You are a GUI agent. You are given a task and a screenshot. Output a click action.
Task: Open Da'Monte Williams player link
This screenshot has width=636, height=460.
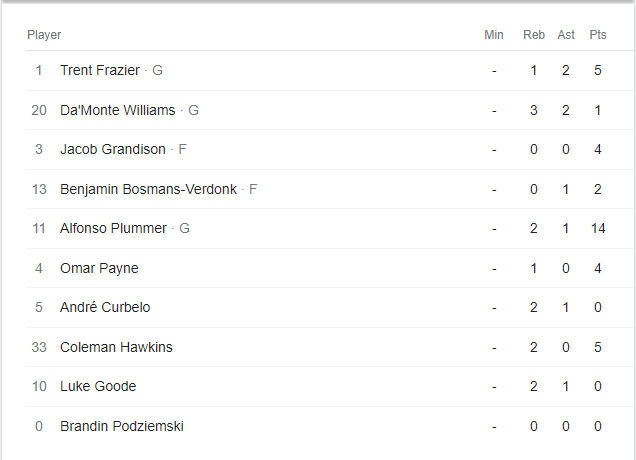(x=117, y=110)
